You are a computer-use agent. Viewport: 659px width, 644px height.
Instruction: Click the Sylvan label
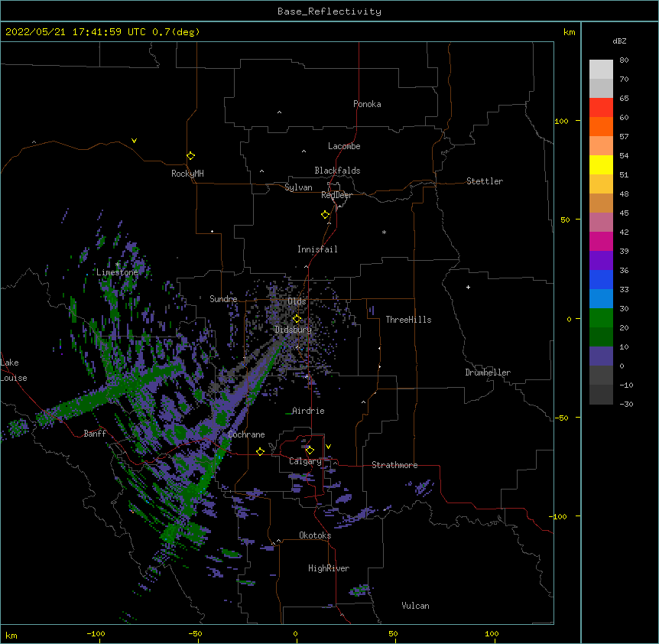[298, 187]
